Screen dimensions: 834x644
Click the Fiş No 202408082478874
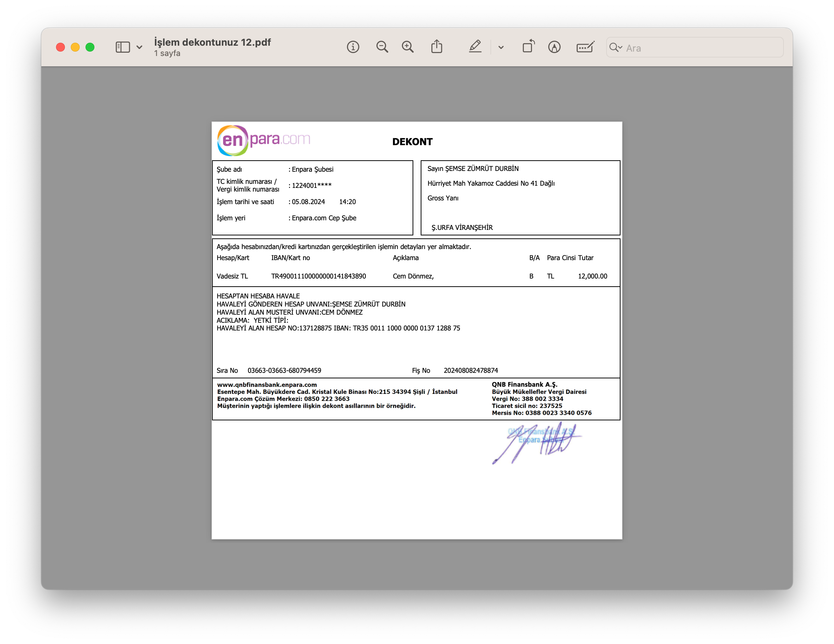tap(470, 371)
